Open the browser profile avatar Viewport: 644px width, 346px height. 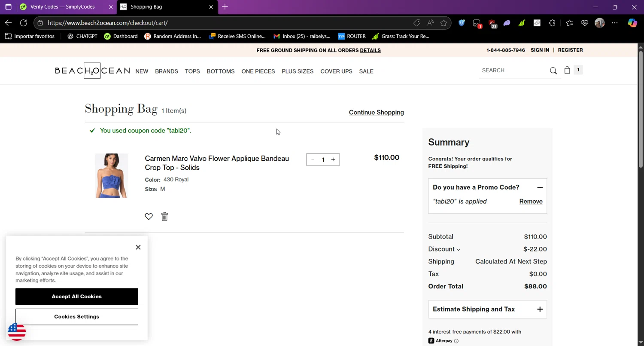[600, 23]
